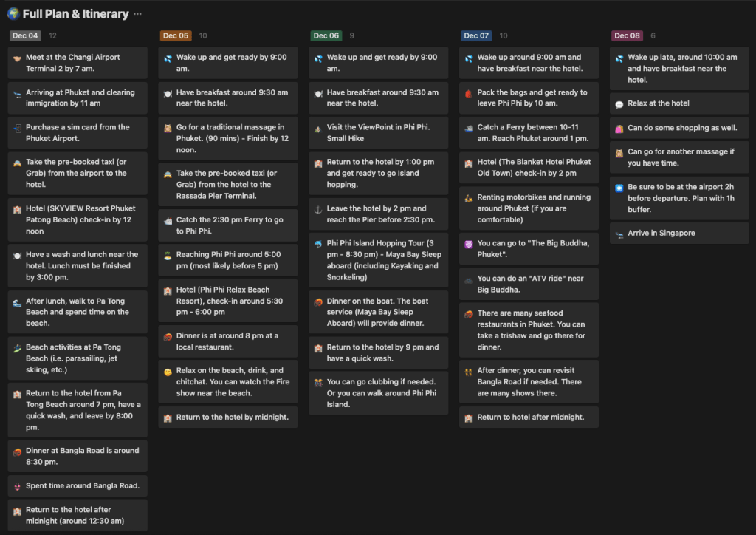Screen dimensions: 756x535
Task: Open the three-dot menu next to Full Plan & Itinerary
Action: pos(137,14)
